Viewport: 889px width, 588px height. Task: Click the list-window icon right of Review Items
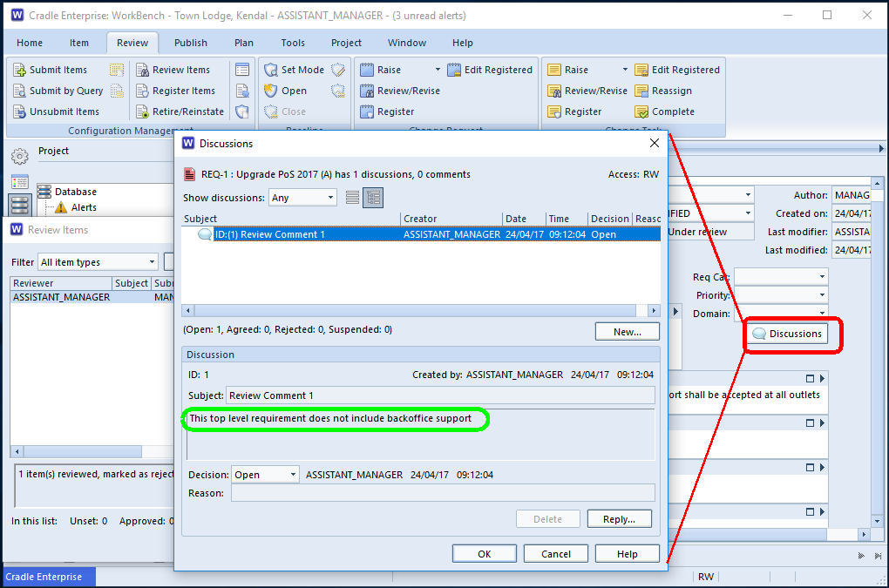coord(242,70)
